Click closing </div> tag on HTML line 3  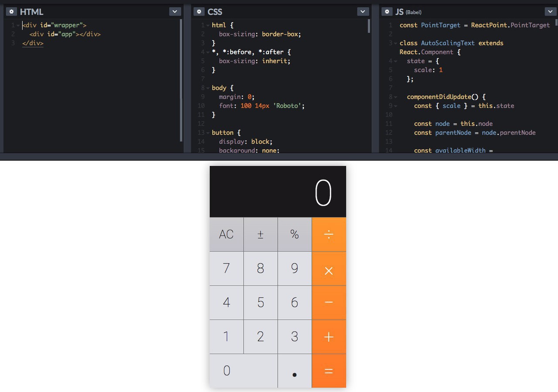pyautogui.click(x=33, y=43)
